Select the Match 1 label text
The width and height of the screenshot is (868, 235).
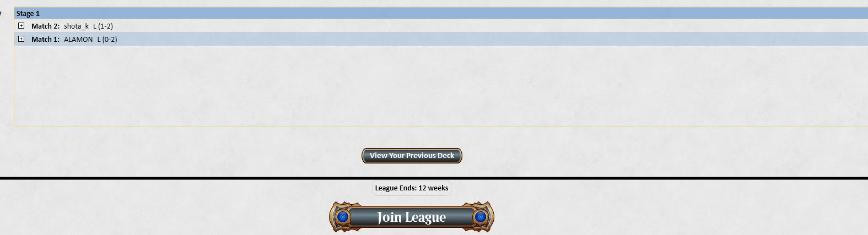tap(45, 39)
